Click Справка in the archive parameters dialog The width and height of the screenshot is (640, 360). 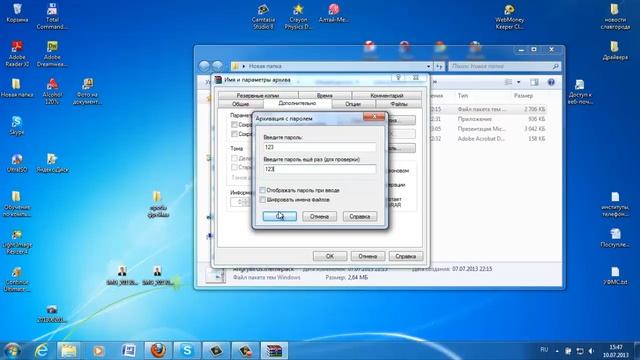coord(406,256)
